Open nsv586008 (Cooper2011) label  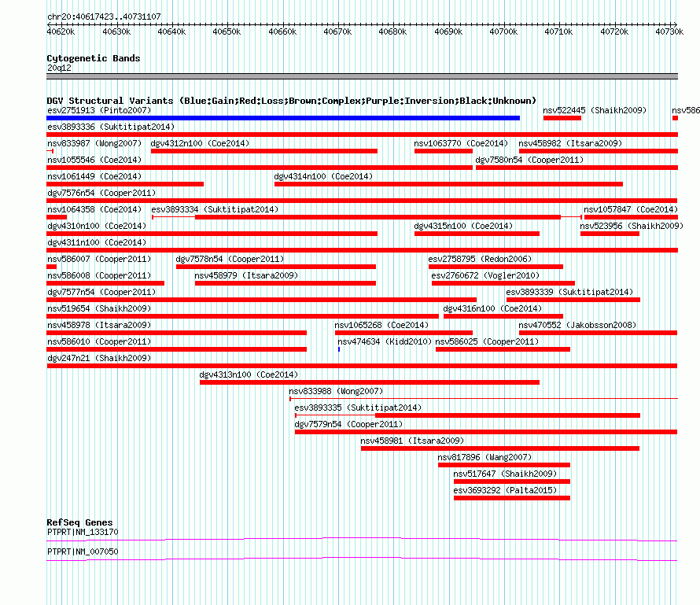99,275
